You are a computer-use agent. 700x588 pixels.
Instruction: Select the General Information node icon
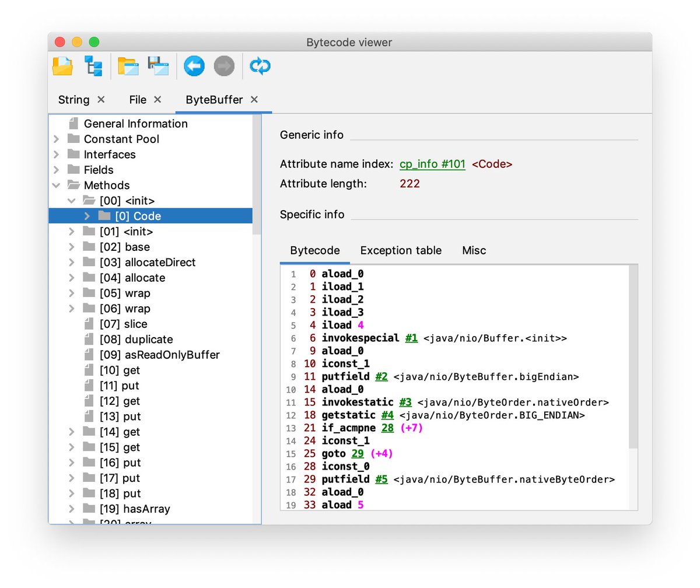[75, 124]
